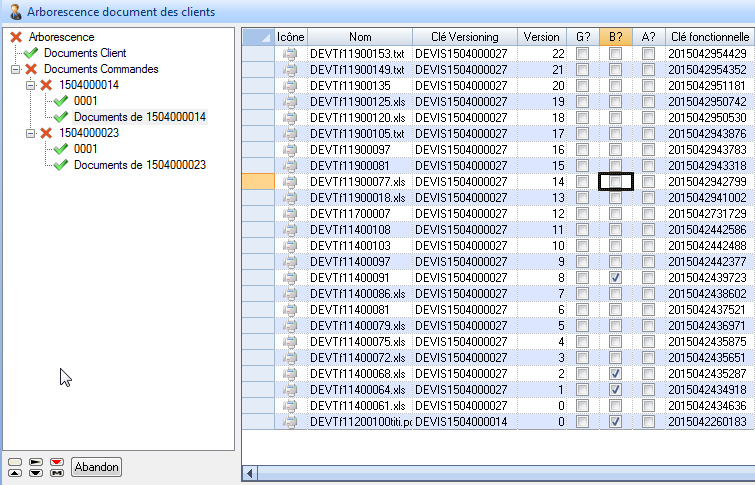Click the small black up-arrow icon
755x485 pixels.
15,473
